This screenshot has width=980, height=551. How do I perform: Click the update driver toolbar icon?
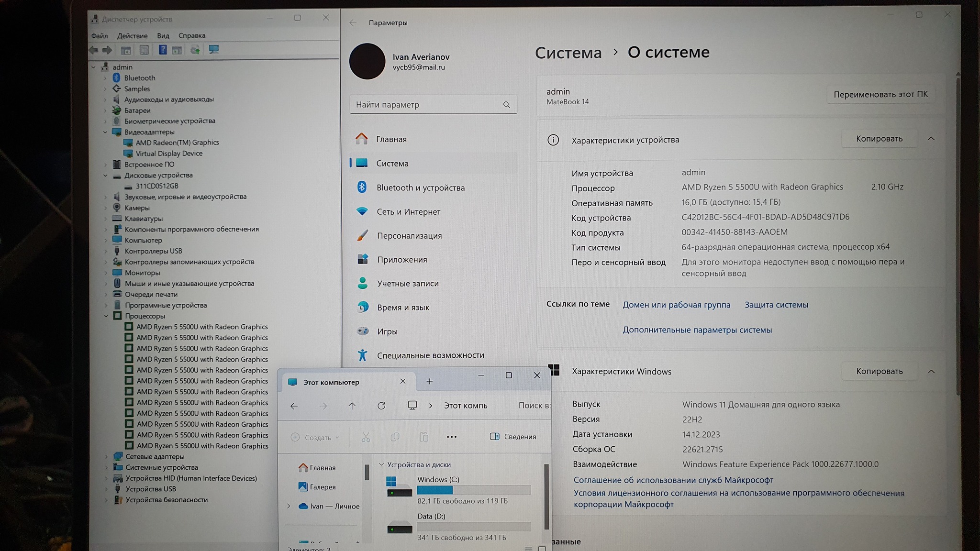[x=195, y=50]
